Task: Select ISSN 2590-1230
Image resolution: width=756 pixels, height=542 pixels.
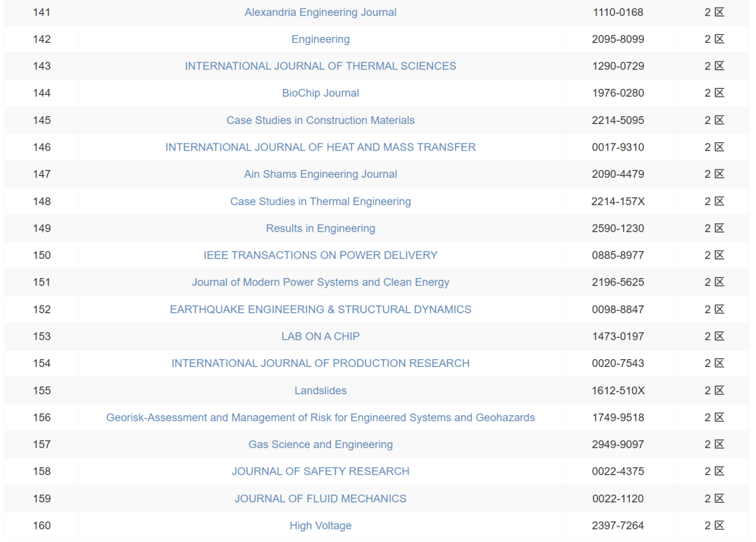Action: click(617, 228)
